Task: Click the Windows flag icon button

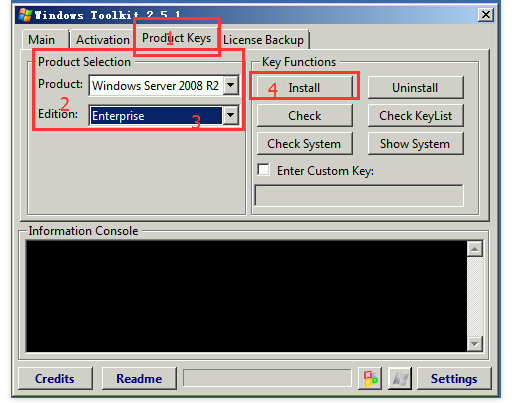Action: 400,378
